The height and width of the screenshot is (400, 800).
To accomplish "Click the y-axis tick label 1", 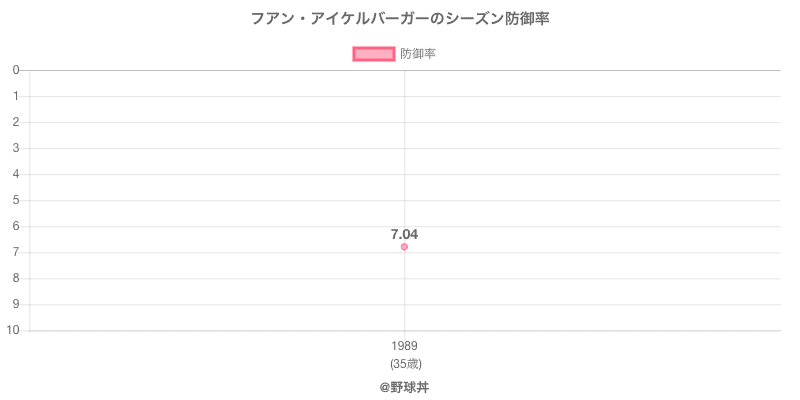I will [17, 96].
